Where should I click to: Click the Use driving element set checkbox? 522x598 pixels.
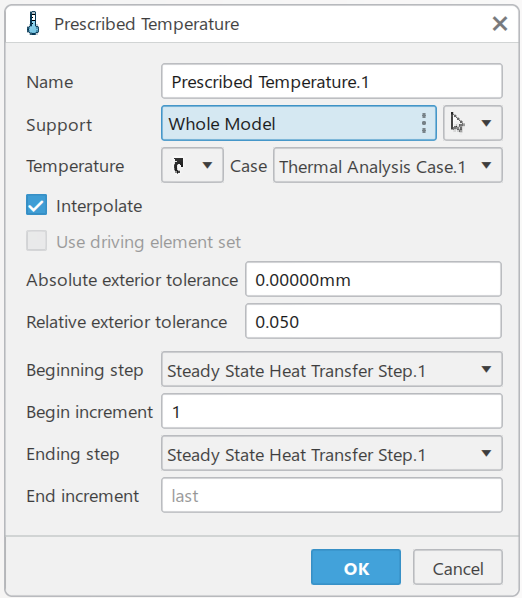(37, 241)
